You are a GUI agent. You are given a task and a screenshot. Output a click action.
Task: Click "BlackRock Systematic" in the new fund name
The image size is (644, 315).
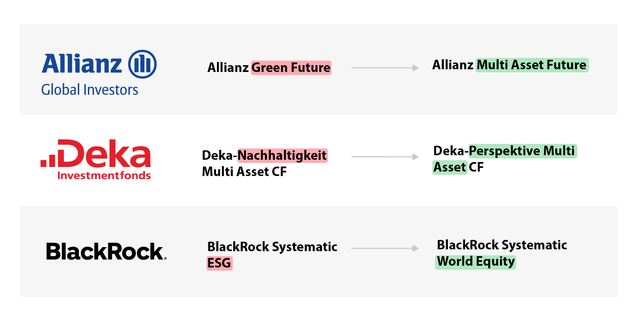click(x=502, y=245)
